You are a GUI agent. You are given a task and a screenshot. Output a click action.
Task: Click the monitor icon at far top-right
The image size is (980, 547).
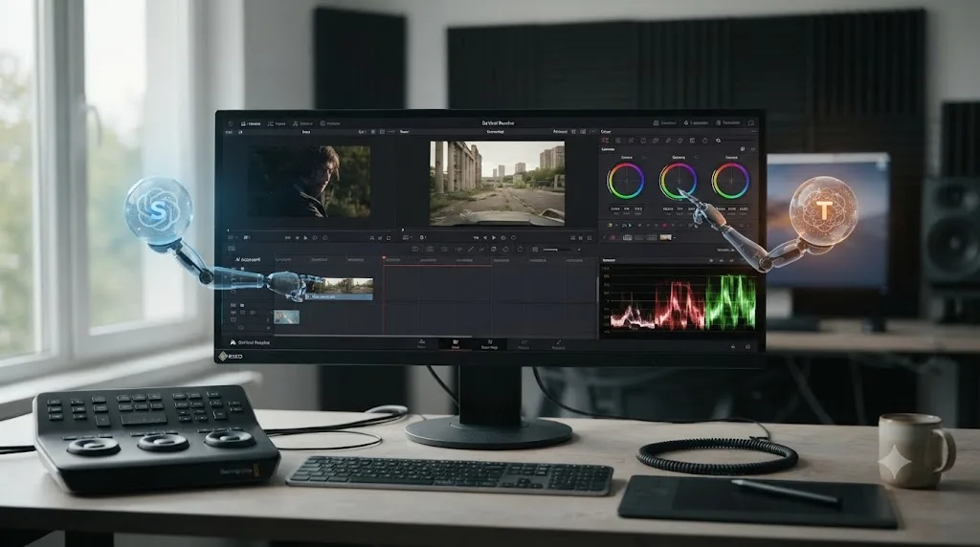coord(751,123)
